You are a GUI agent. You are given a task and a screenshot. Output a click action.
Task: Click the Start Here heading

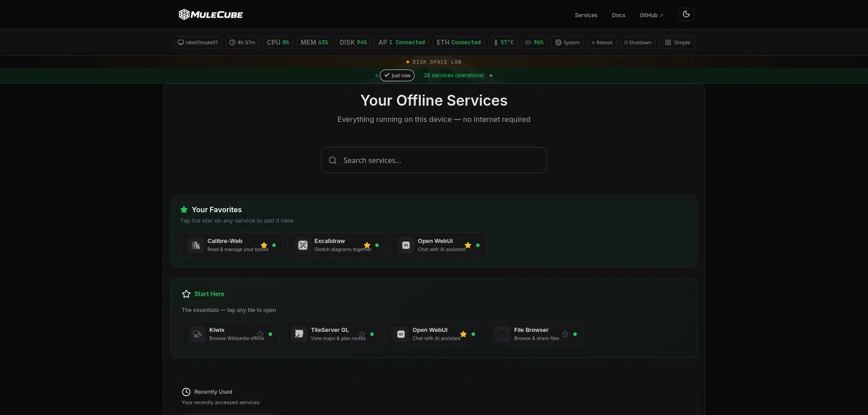point(209,294)
